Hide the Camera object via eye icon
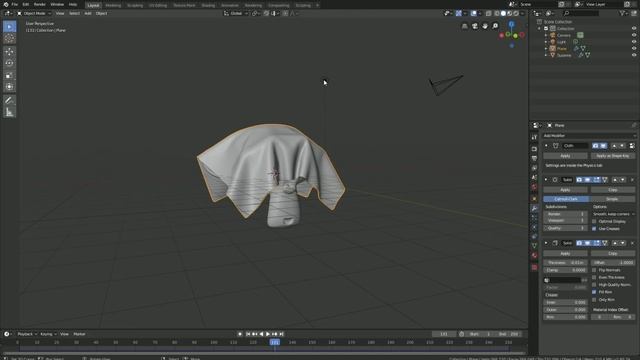Image resolution: width=640 pixels, height=360 pixels. tap(634, 35)
